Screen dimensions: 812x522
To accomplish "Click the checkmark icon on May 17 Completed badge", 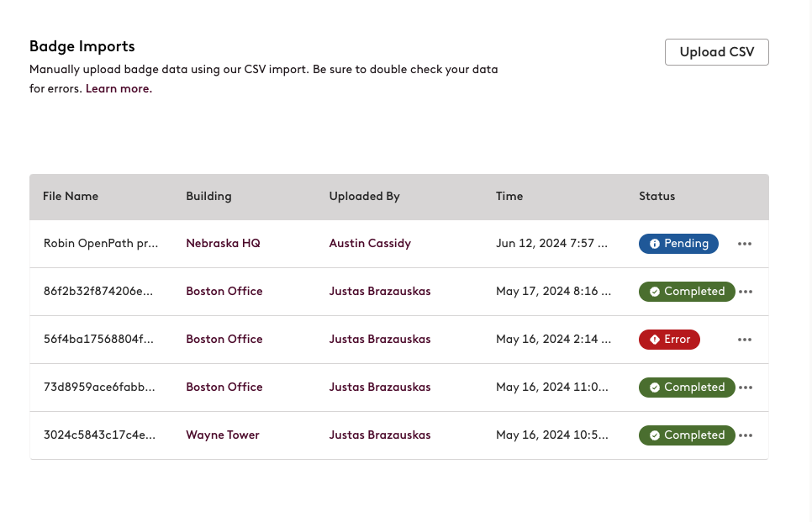I will (655, 291).
